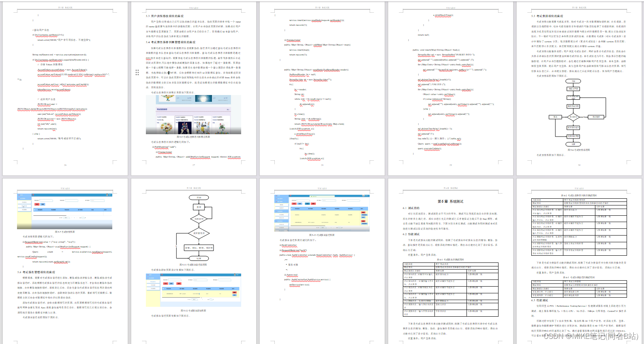Select the registration management flowchart 图5-11
Image resolution: width=644 pixels, height=344 pixels.
(x=195, y=228)
